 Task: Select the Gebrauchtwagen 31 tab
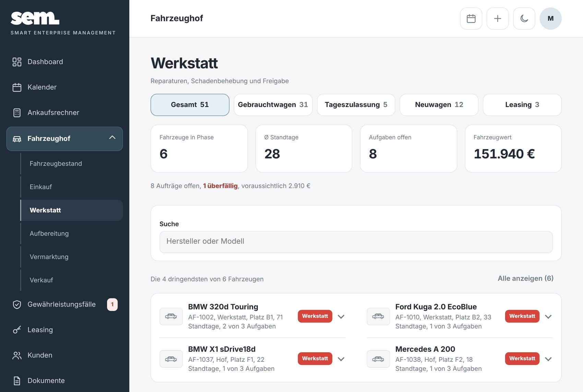[273, 105]
